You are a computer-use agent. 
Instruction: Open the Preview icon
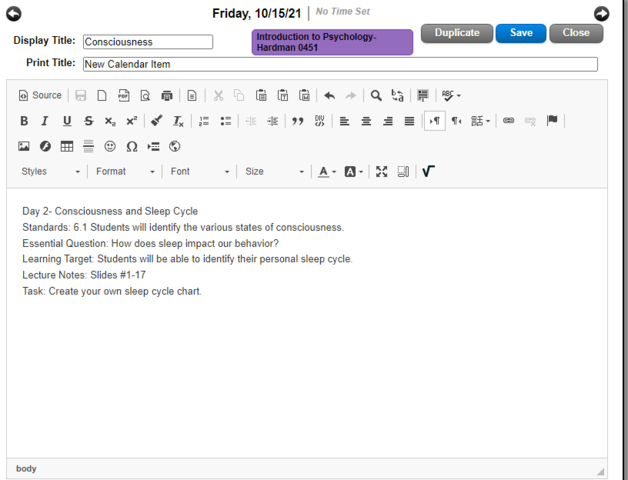[145, 95]
